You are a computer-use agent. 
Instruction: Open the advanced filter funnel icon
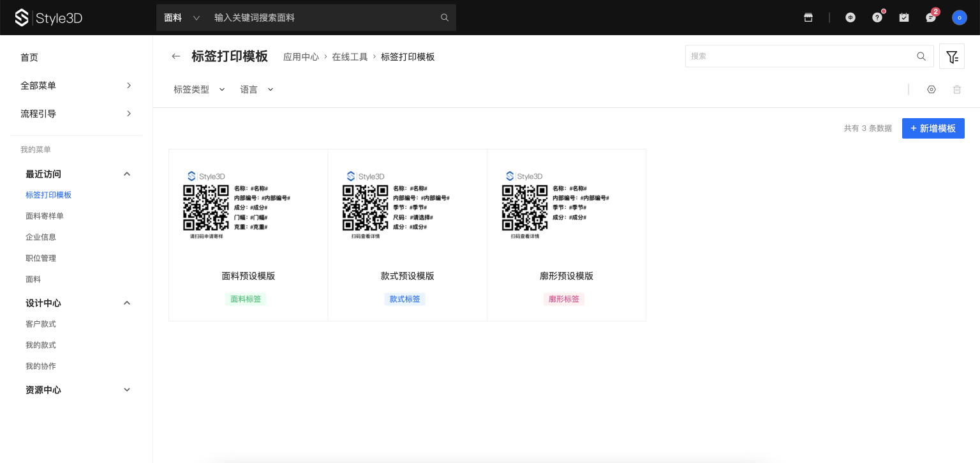coord(952,57)
